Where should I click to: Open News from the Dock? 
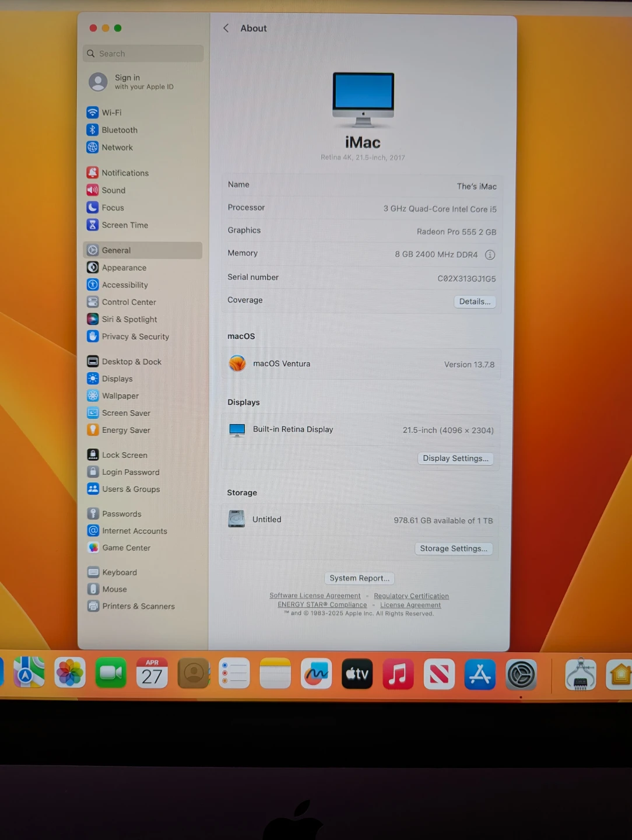point(439,674)
